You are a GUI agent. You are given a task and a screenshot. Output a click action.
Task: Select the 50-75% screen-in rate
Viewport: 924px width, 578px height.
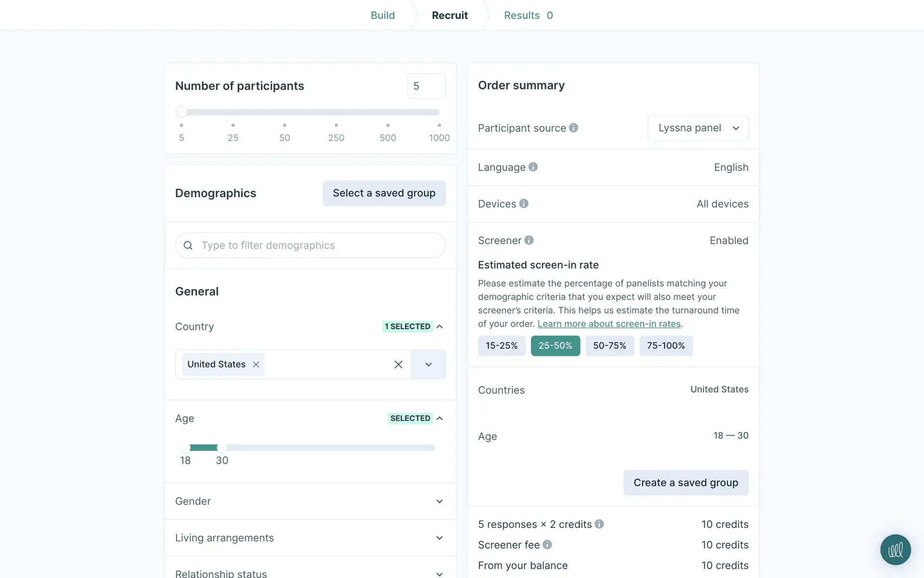[x=609, y=346]
